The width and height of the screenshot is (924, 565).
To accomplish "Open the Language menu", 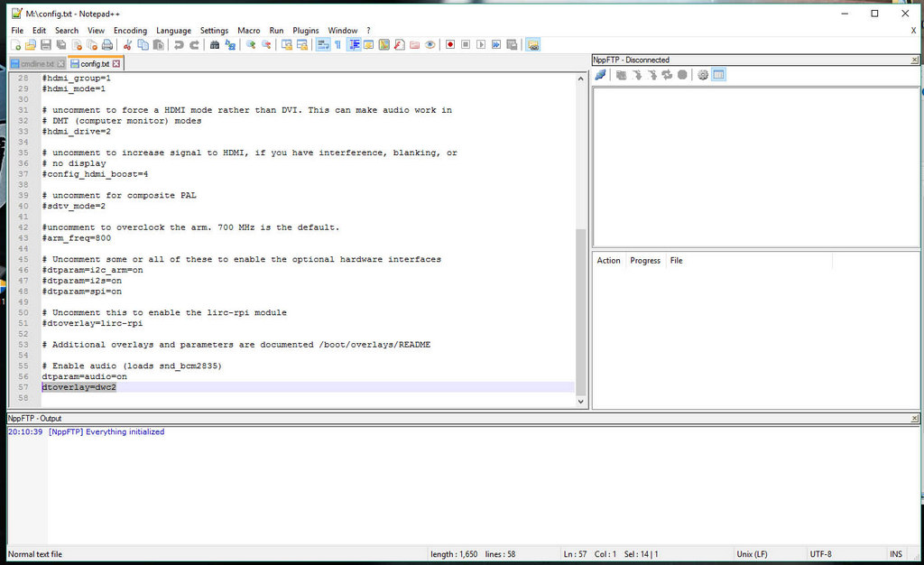I will click(173, 31).
